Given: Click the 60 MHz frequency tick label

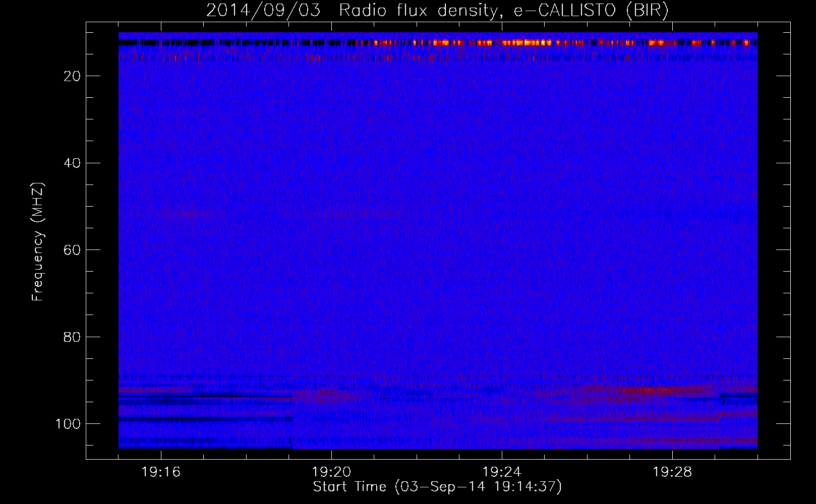Looking at the screenshot, I should [73, 250].
